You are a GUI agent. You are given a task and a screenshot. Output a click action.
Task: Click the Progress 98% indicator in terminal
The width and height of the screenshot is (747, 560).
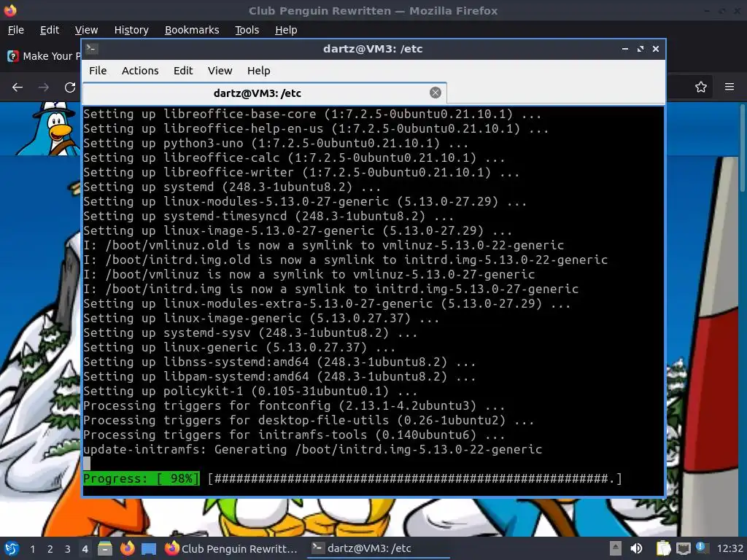coord(142,478)
